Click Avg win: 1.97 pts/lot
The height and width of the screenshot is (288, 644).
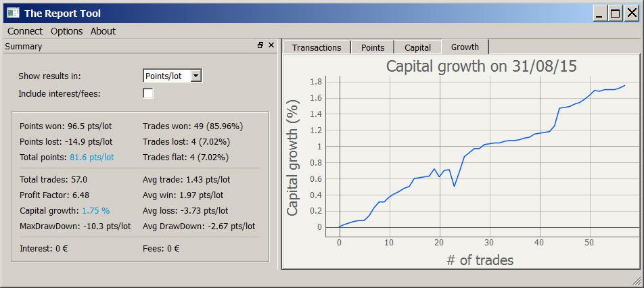point(183,195)
